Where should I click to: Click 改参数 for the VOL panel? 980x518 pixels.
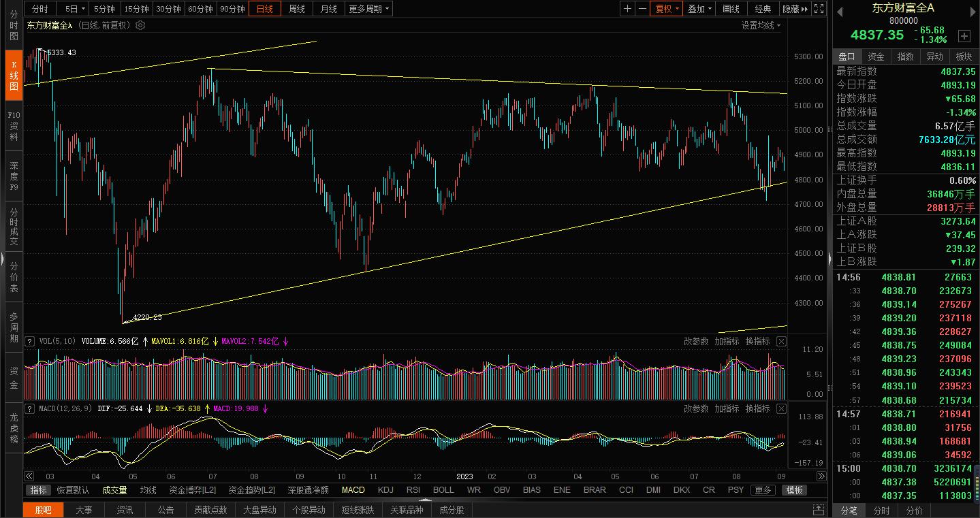click(696, 341)
